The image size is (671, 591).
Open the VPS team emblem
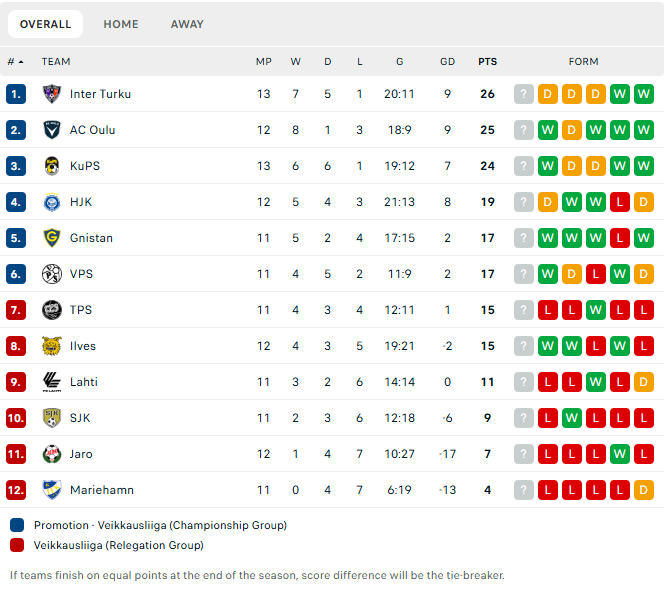[52, 274]
